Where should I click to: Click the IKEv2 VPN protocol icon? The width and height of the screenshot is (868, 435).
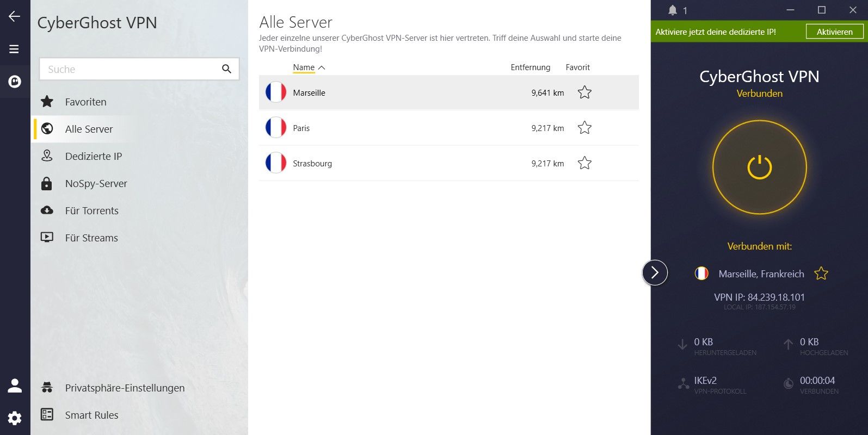point(684,384)
